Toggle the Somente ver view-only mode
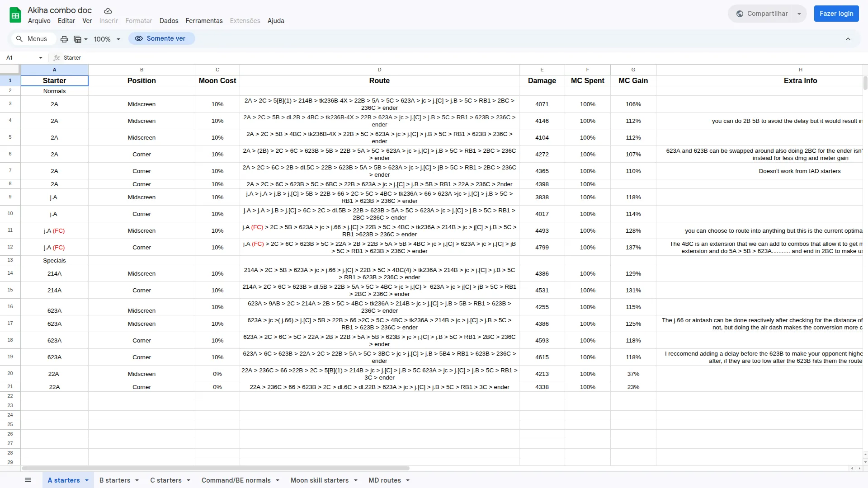868x488 pixels. coord(161,39)
